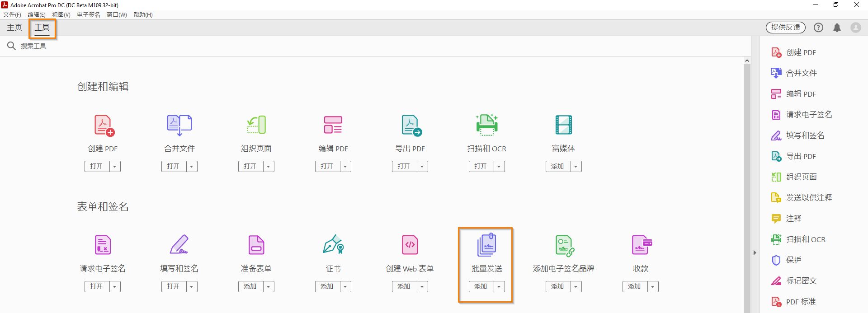The image size is (868, 313).
Task: Collapse the right tools pane arrow
Action: [x=755, y=253]
